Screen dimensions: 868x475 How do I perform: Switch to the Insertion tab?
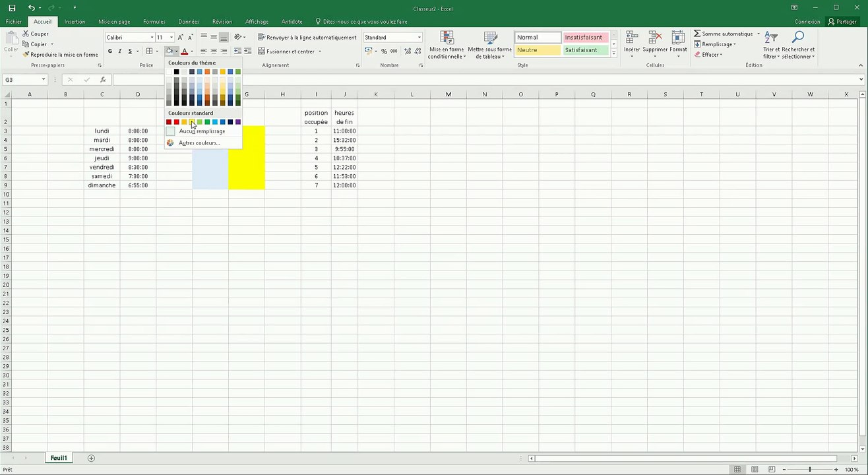tap(75, 22)
